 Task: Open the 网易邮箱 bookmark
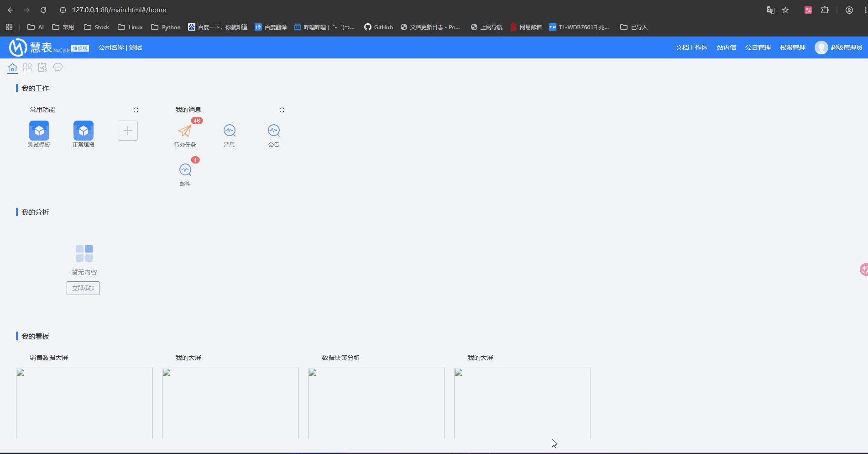click(x=526, y=27)
